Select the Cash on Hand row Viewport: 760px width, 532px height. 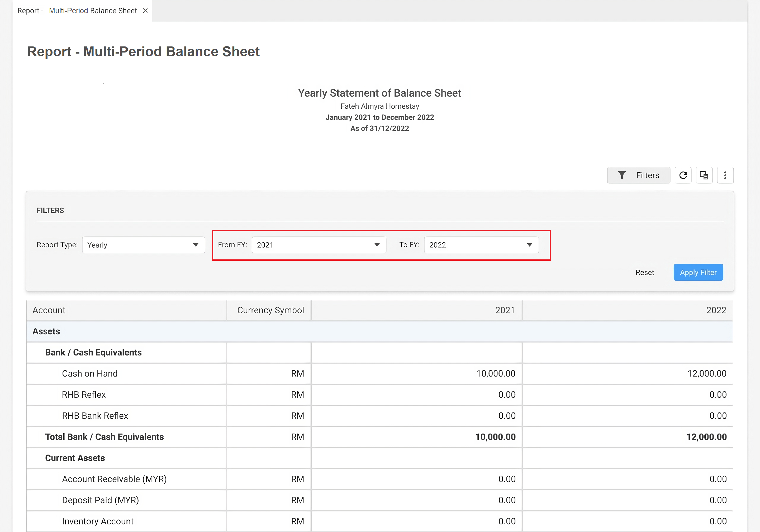pyautogui.click(x=380, y=373)
